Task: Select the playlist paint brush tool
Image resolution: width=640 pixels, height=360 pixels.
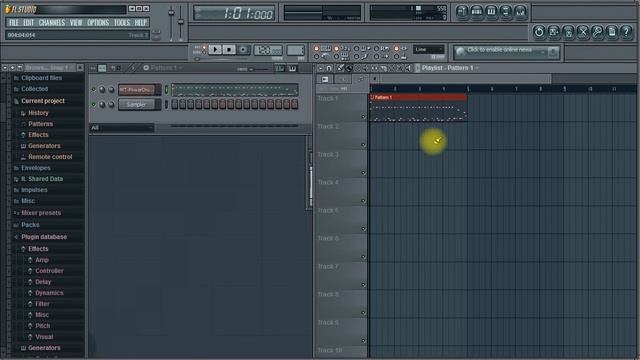Action: click(349, 68)
